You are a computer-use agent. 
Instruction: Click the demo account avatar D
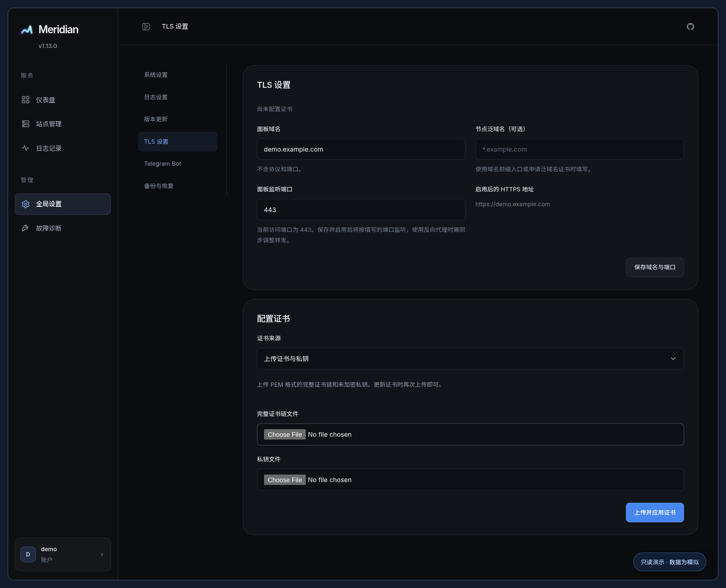(28, 554)
